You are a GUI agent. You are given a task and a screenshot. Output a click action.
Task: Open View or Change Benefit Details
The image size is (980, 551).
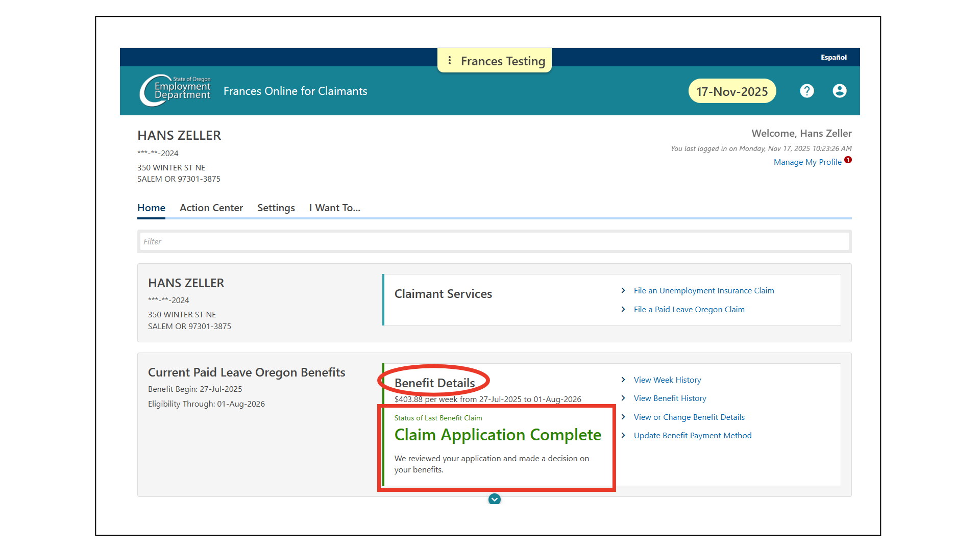coord(689,417)
